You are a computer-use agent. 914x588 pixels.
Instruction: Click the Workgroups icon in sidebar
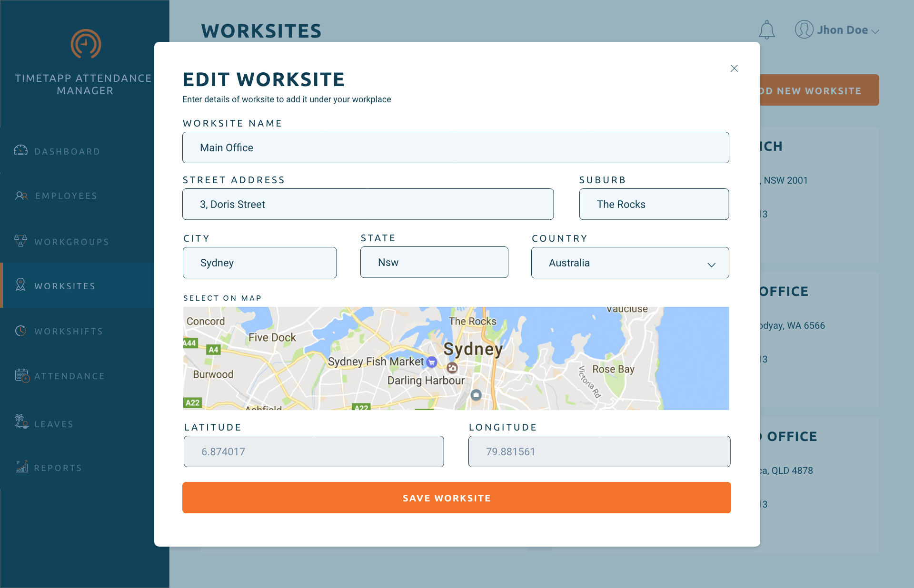[x=20, y=241]
